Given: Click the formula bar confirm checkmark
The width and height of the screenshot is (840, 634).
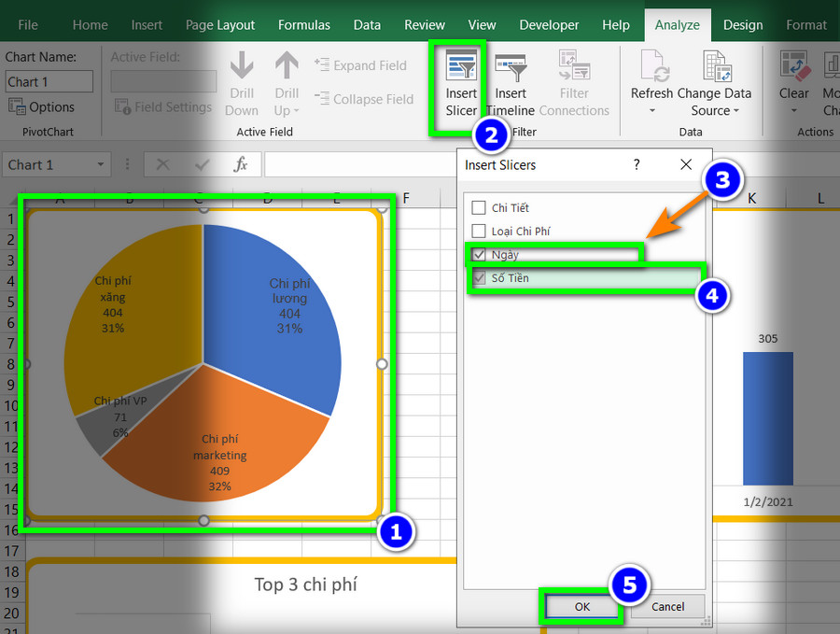Looking at the screenshot, I should tap(202, 164).
